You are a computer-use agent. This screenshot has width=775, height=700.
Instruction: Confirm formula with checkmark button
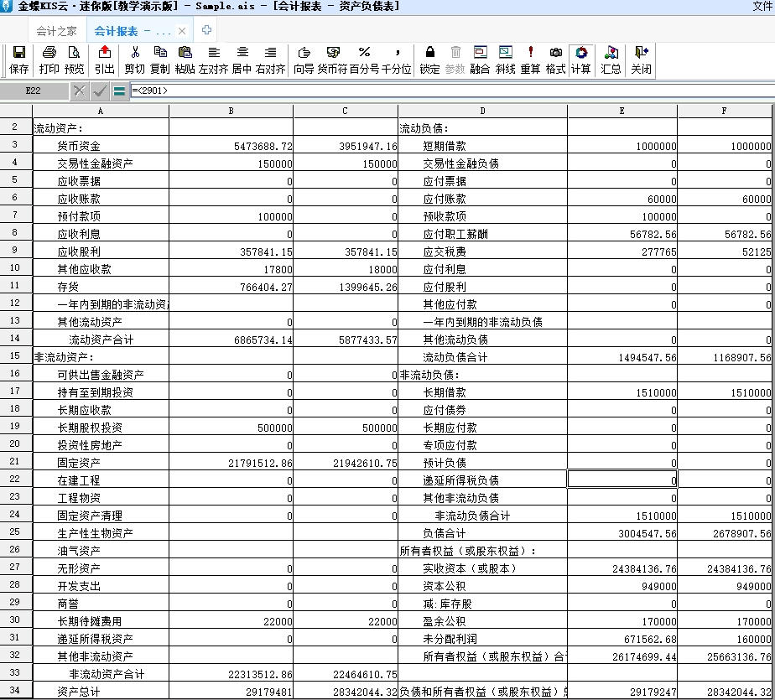99,91
